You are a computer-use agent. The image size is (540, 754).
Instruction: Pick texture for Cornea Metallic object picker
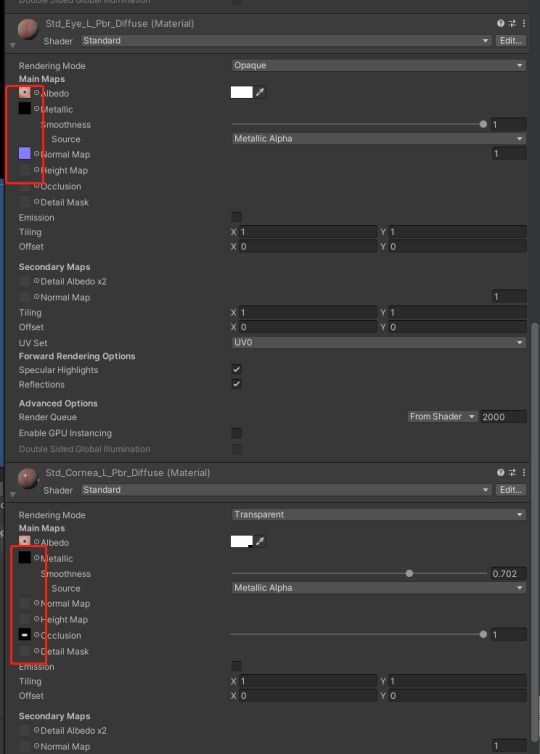[37, 558]
